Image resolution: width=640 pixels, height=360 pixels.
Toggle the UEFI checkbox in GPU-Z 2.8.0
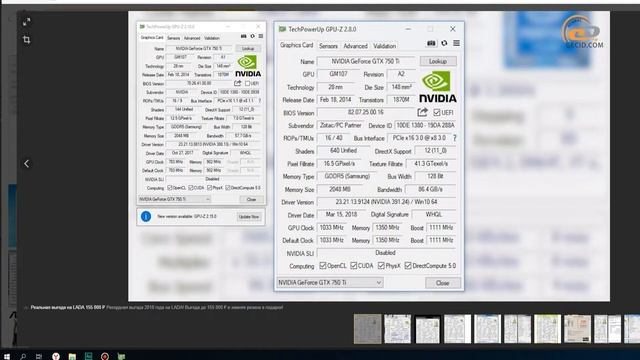point(437,112)
